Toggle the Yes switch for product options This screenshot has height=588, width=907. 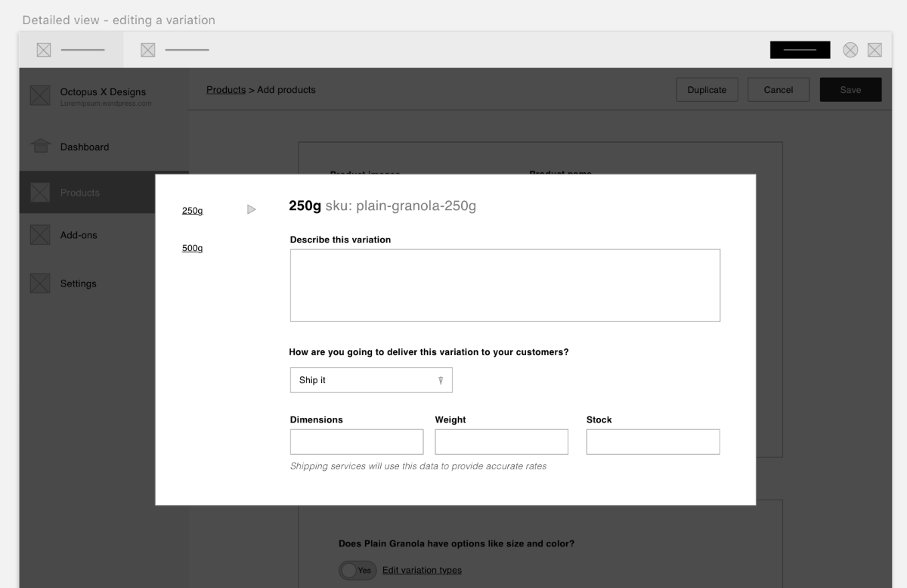coord(357,571)
